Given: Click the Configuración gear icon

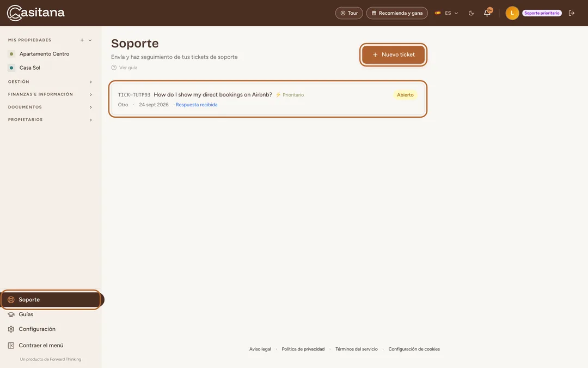Looking at the screenshot, I should 11,329.
